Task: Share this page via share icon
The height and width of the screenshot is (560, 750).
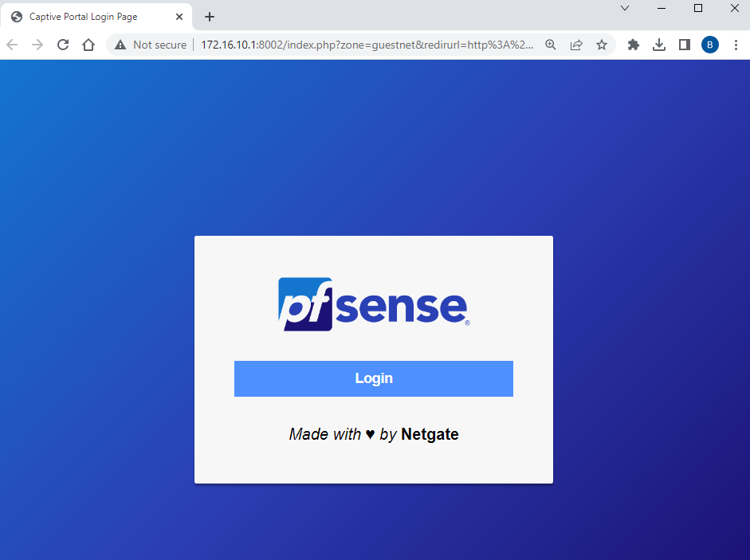Action: (x=576, y=45)
